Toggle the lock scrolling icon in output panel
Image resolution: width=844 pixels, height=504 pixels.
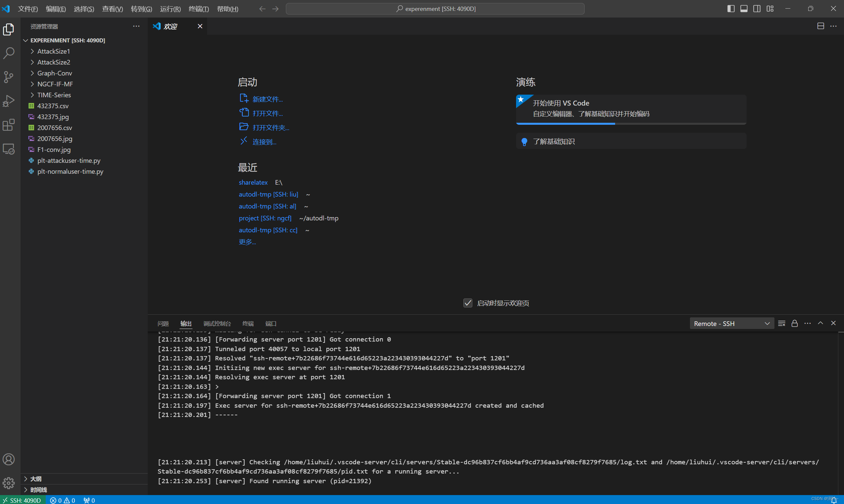(794, 323)
